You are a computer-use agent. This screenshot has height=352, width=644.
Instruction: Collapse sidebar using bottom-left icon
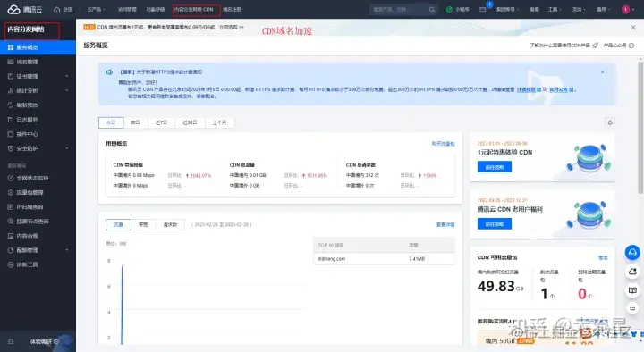11,341
